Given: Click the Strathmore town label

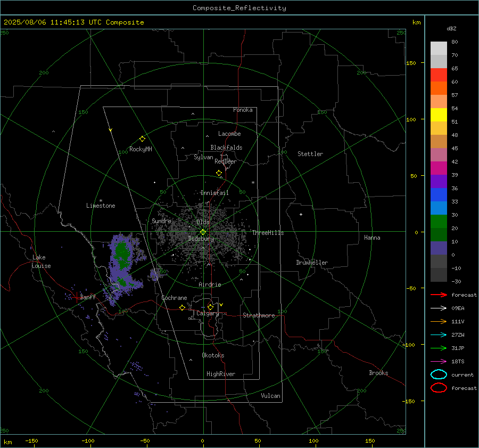Looking at the screenshot, I should [x=259, y=315].
